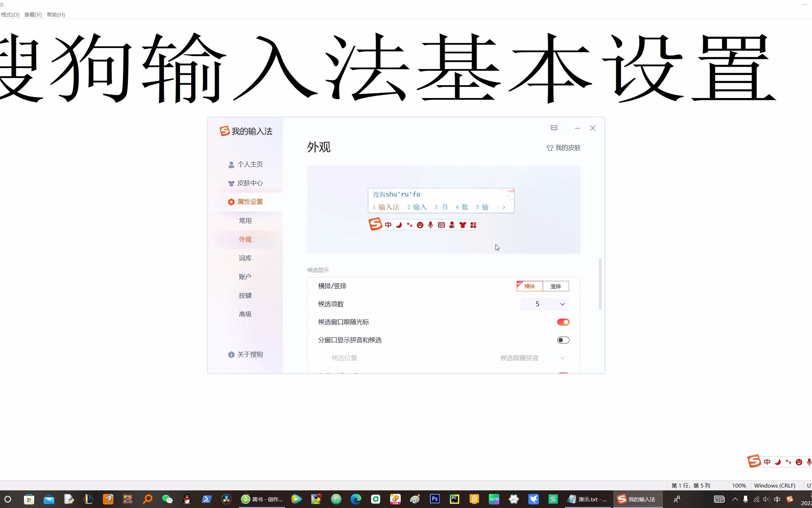Open 帮助(H) menu in Notepad
The image size is (812, 508).
[56, 14]
